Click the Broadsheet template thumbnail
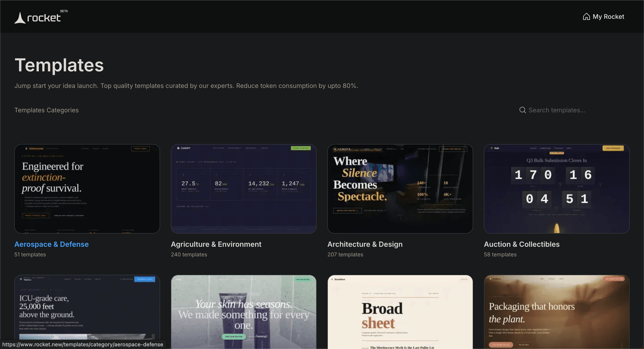This screenshot has width=644, height=349. [x=400, y=311]
